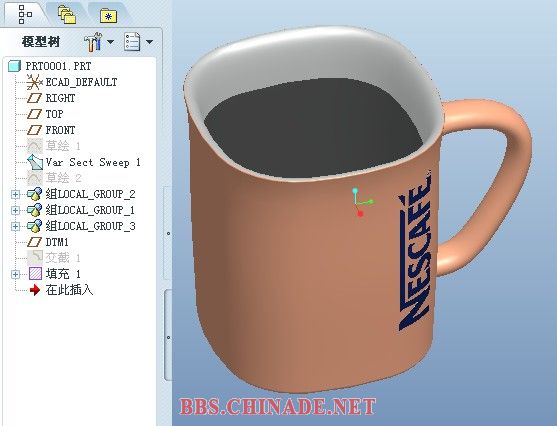Viewport: 557px width, 426px height.
Task: Click the red Insert Here arrow
Action: click(35, 290)
